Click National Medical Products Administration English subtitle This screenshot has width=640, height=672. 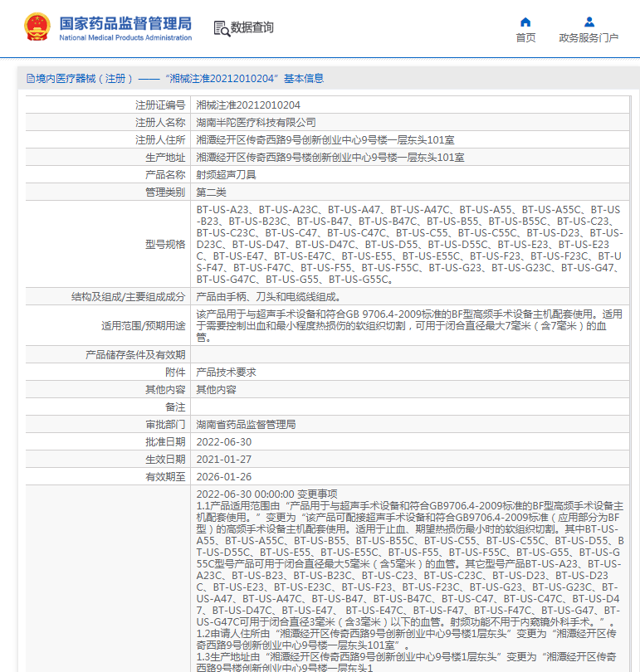click(125, 37)
